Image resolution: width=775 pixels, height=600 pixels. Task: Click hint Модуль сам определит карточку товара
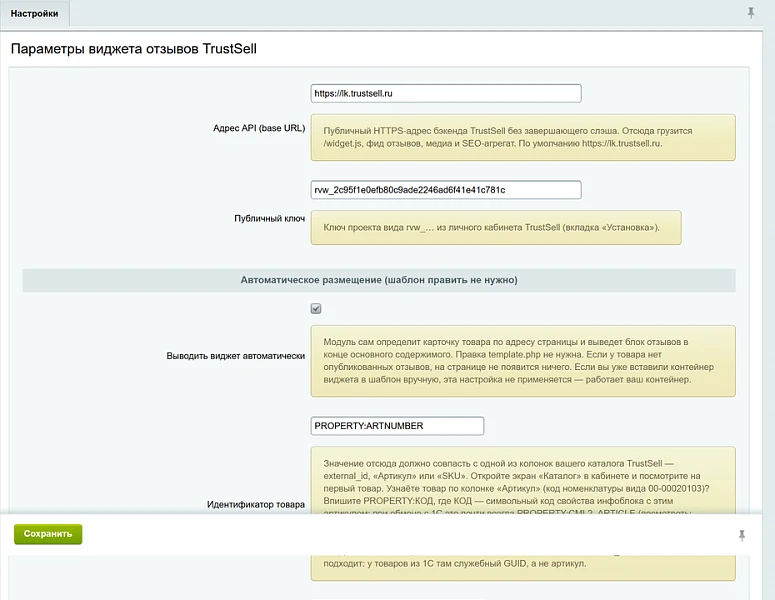click(x=523, y=361)
